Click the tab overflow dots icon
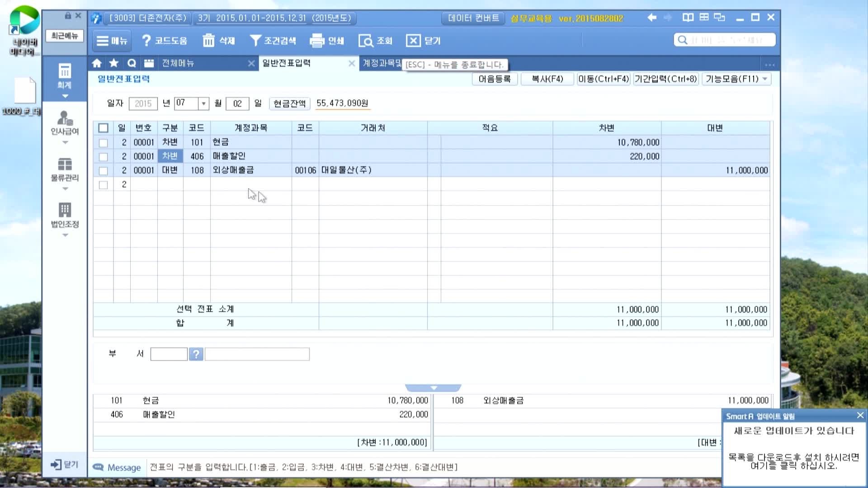 769,64
